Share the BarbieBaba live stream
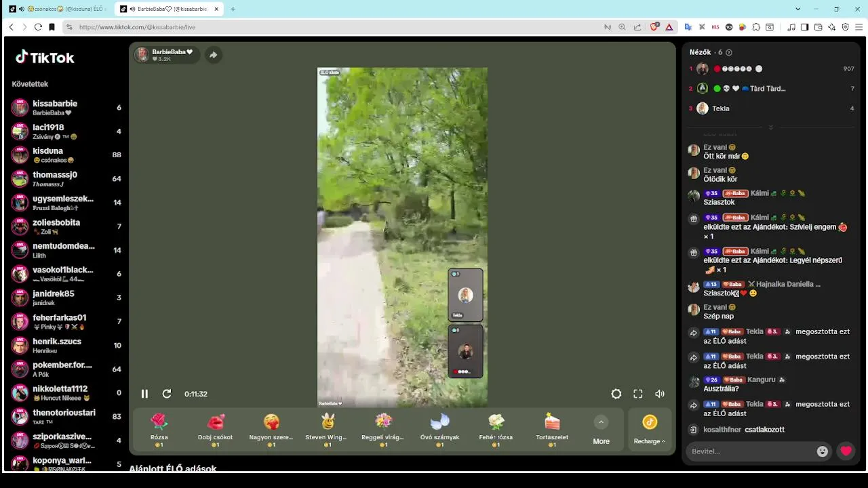The width and height of the screenshot is (868, 488). (213, 55)
